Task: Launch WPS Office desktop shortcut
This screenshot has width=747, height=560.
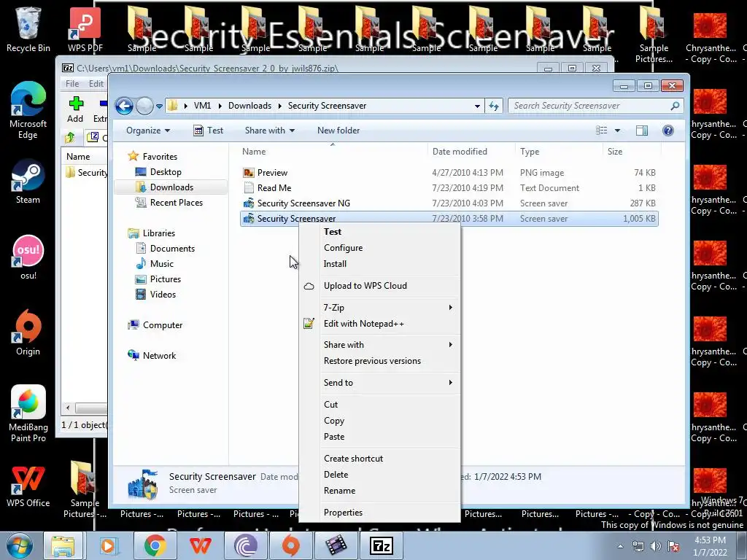Action: (28, 486)
